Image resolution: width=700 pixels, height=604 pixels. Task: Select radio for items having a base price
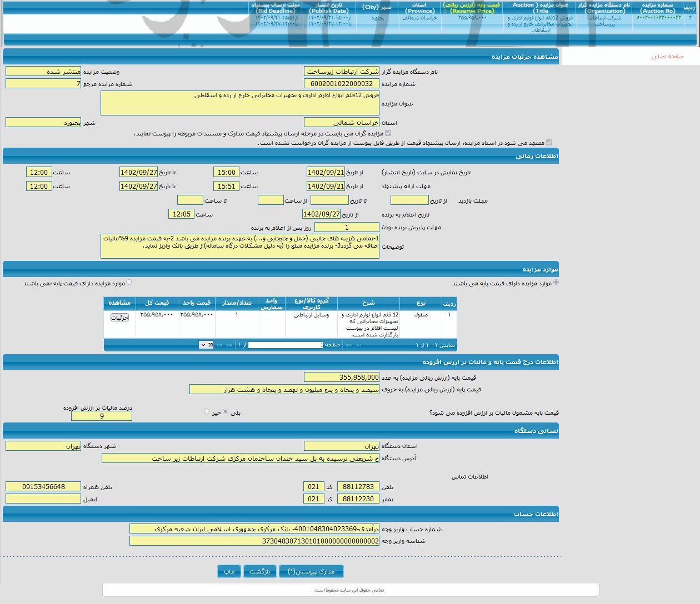click(x=556, y=283)
